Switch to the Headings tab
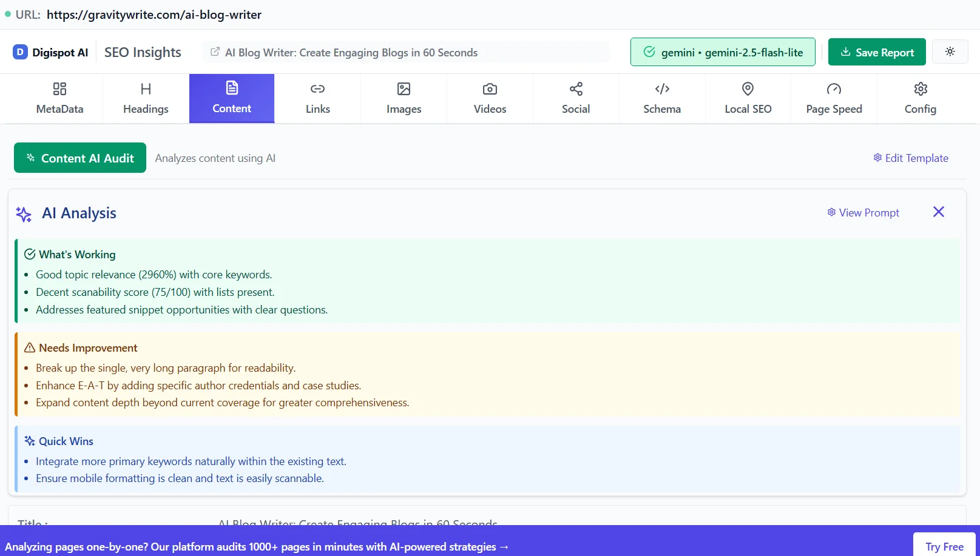 145,98
